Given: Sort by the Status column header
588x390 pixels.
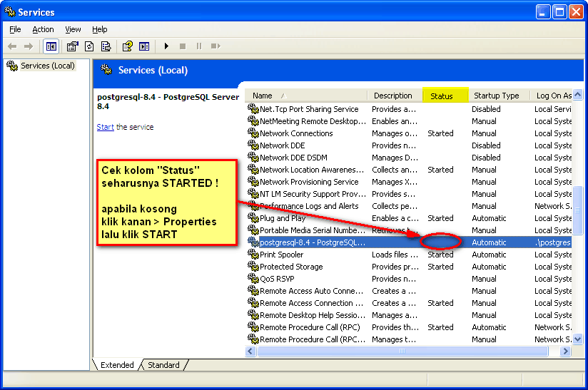Looking at the screenshot, I should (x=445, y=96).
